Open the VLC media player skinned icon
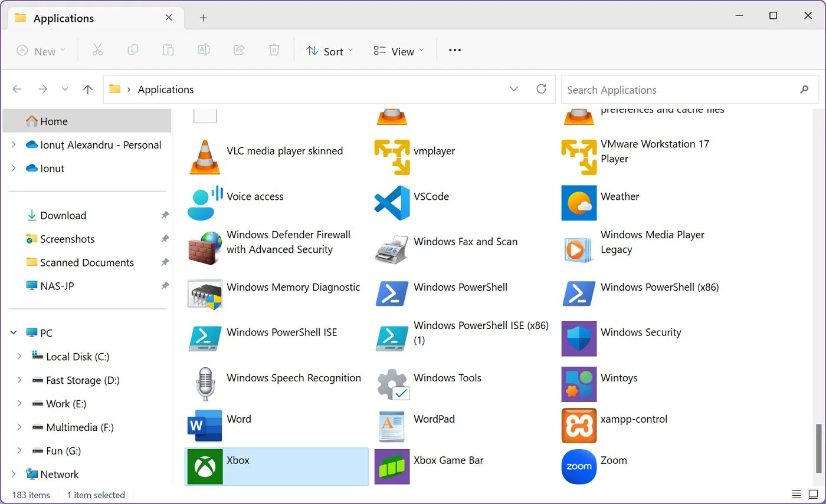The image size is (826, 504). coord(205,157)
